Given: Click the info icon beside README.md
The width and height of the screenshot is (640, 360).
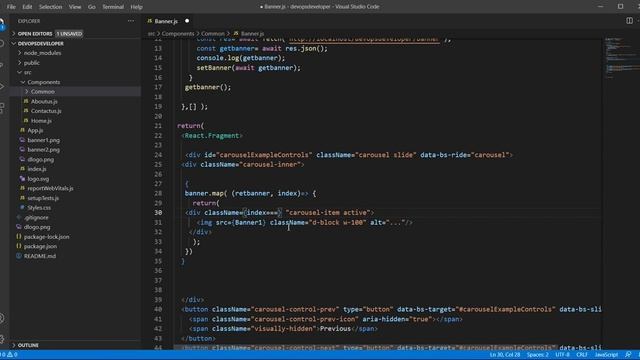Looking at the screenshot, I should click(18, 256).
